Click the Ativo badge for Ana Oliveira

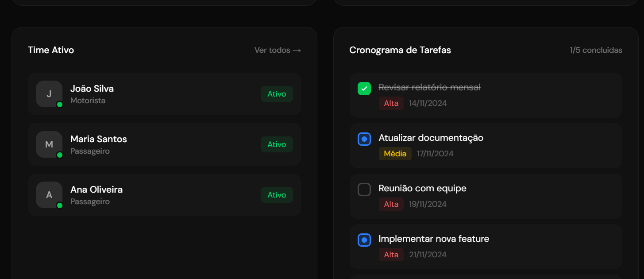point(277,195)
